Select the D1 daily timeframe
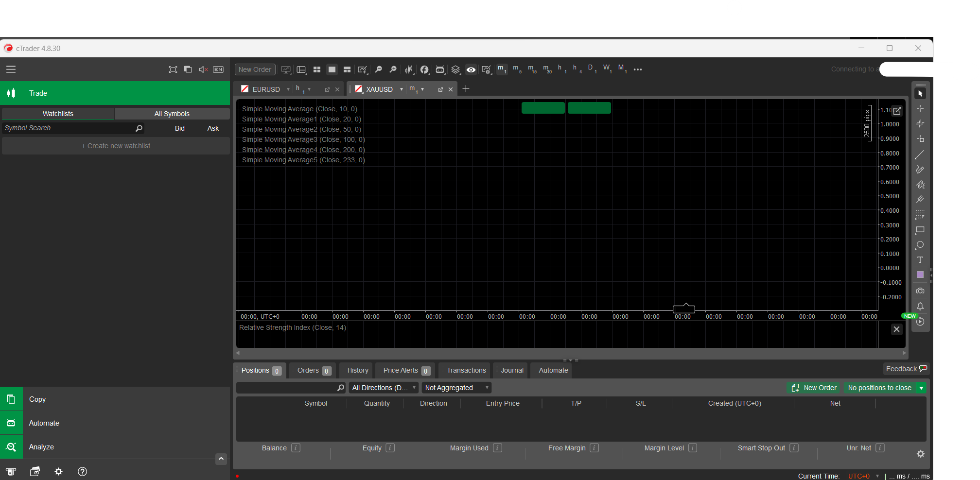 [592, 69]
